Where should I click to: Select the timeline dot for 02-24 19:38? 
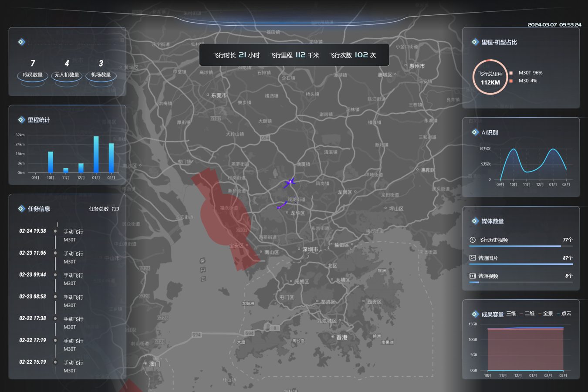coord(55,231)
